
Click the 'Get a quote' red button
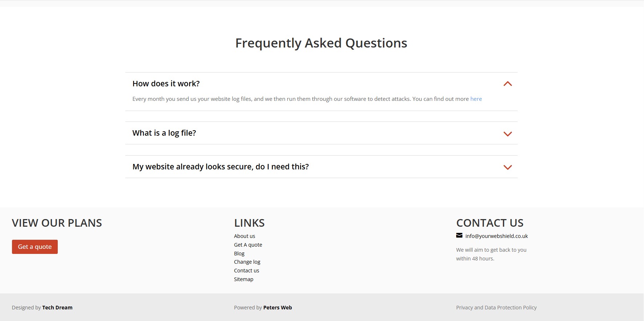35,247
